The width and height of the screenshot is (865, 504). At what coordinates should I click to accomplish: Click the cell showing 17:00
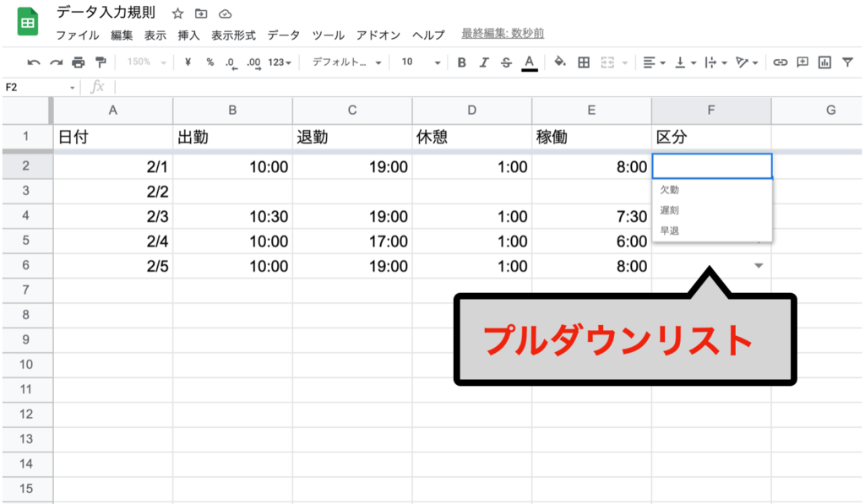[x=352, y=241]
